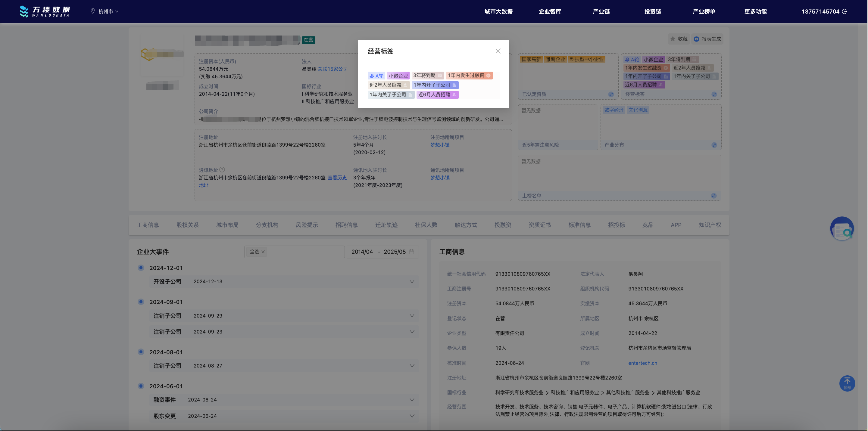Click the calendar icon in date range

(411, 252)
